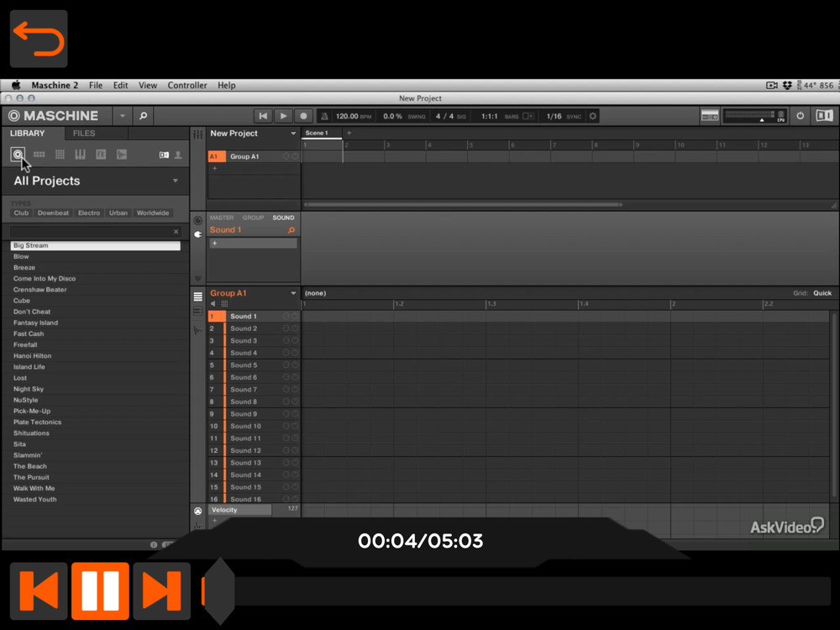Screen dimensions: 840x630
Task: Select the Groups browser icon
Action: 39,155
